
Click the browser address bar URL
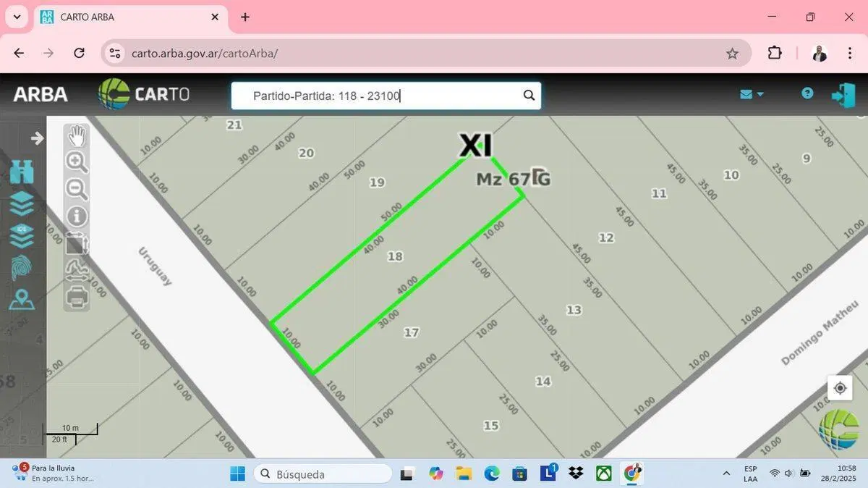[205, 53]
